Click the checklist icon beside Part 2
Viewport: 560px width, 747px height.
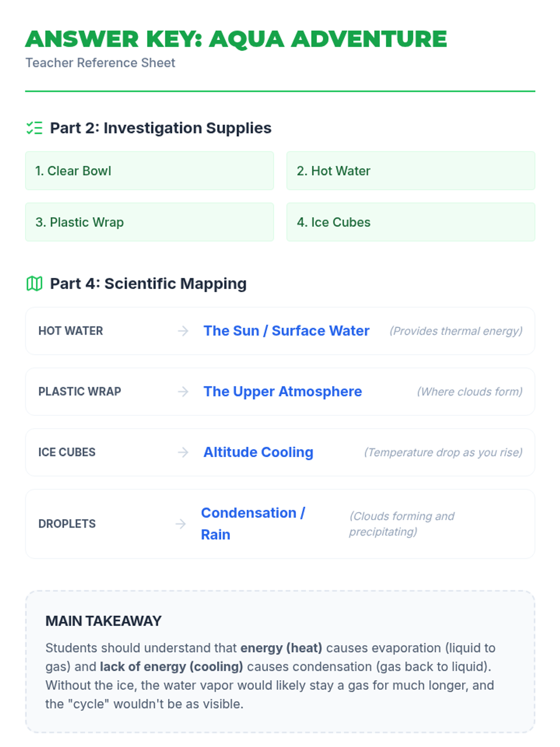point(34,128)
